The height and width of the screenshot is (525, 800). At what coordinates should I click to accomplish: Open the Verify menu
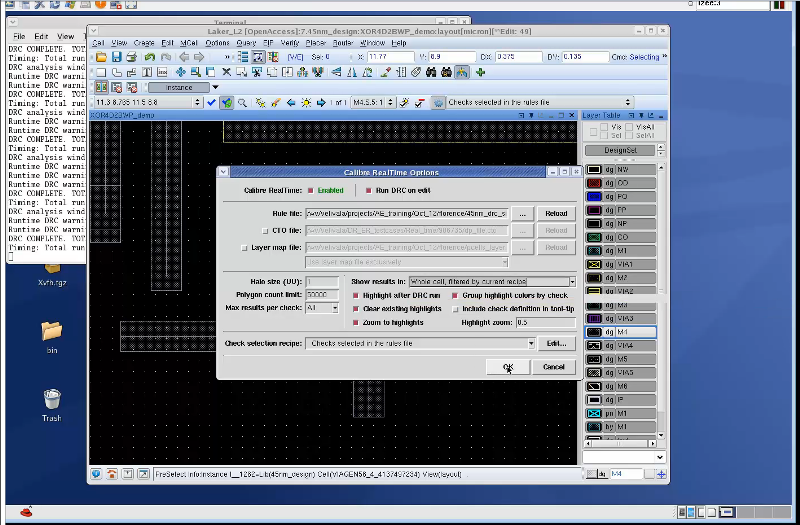(x=289, y=43)
